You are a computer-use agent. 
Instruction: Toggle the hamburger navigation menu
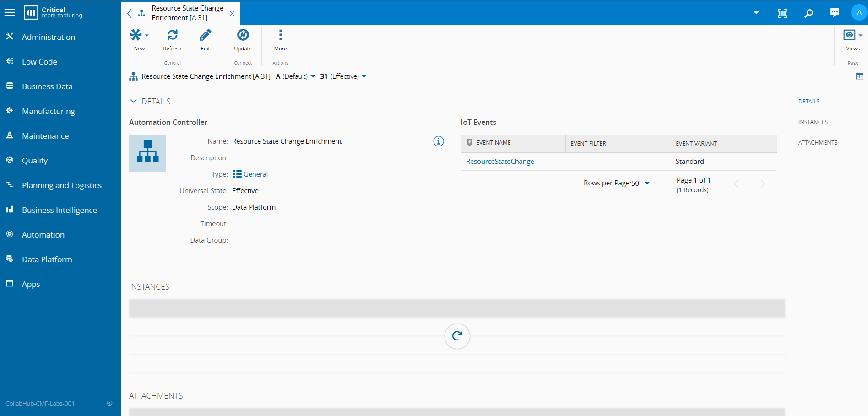[x=10, y=12]
